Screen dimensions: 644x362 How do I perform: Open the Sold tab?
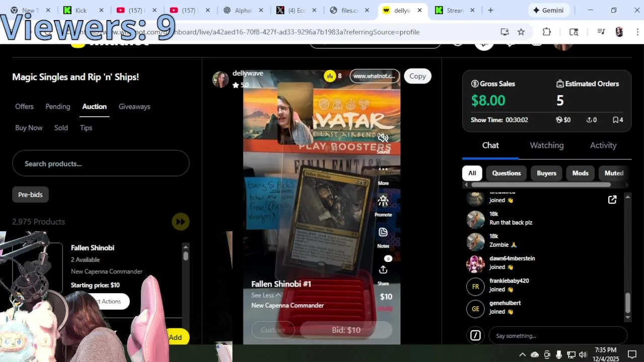pos(61,128)
